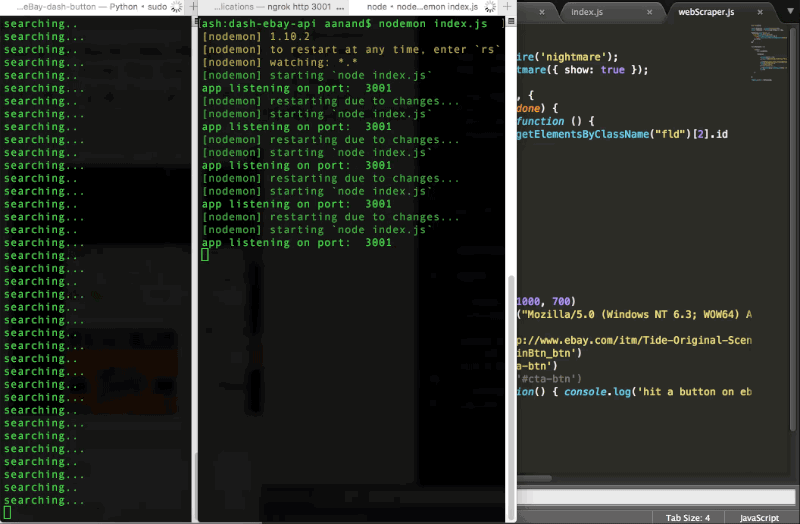Screen dimensions: 800x524
Task: Close the webScraper.js tab
Action: tap(760, 12)
